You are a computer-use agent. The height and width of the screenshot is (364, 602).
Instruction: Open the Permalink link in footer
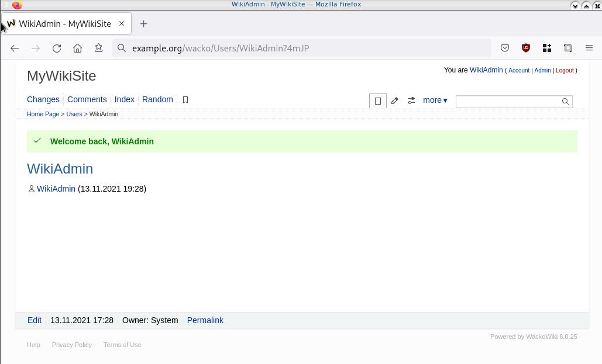pyautogui.click(x=205, y=320)
